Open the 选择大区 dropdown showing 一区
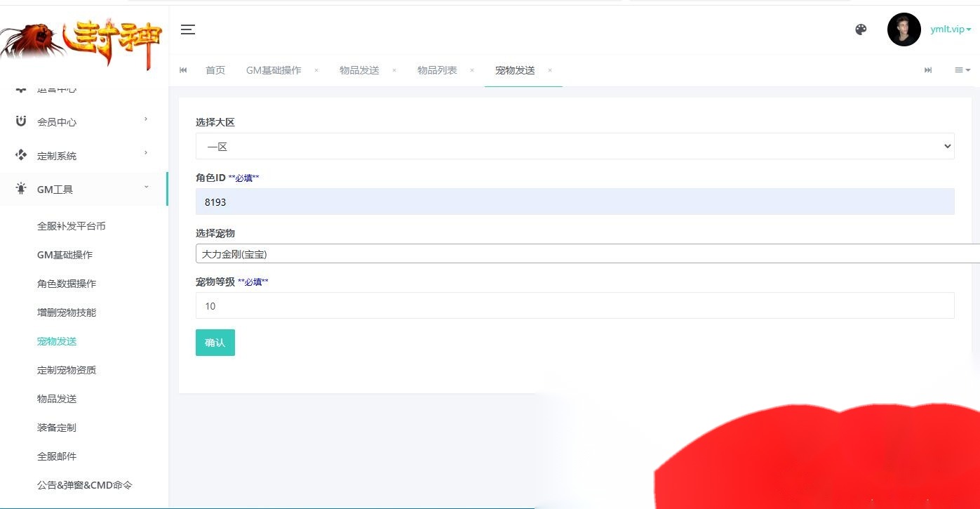The height and width of the screenshot is (509, 980). point(575,146)
